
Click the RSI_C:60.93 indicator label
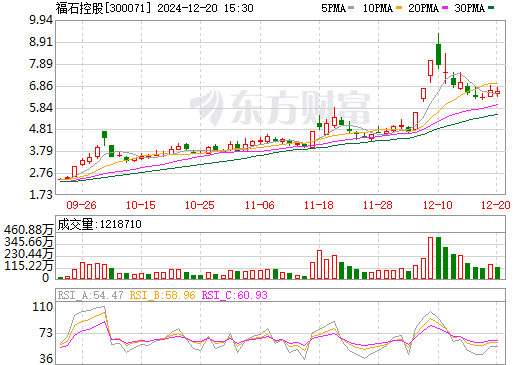[235, 295]
